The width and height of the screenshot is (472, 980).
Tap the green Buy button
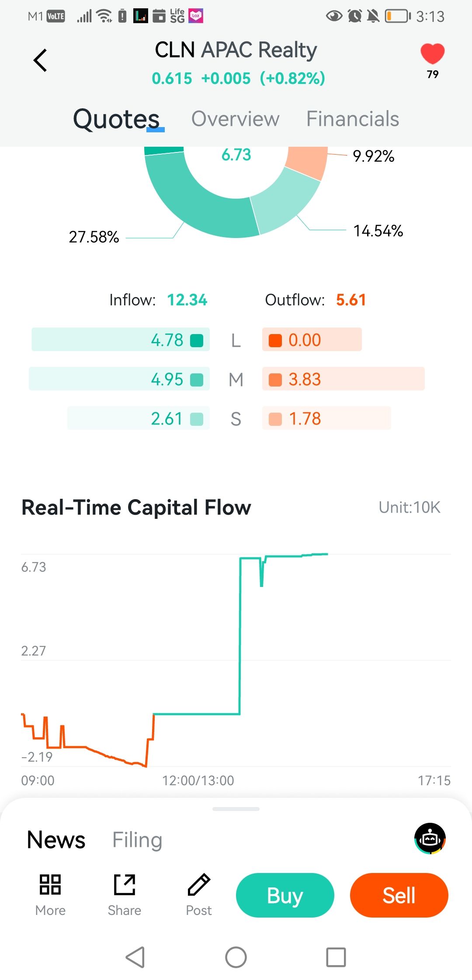pos(285,895)
